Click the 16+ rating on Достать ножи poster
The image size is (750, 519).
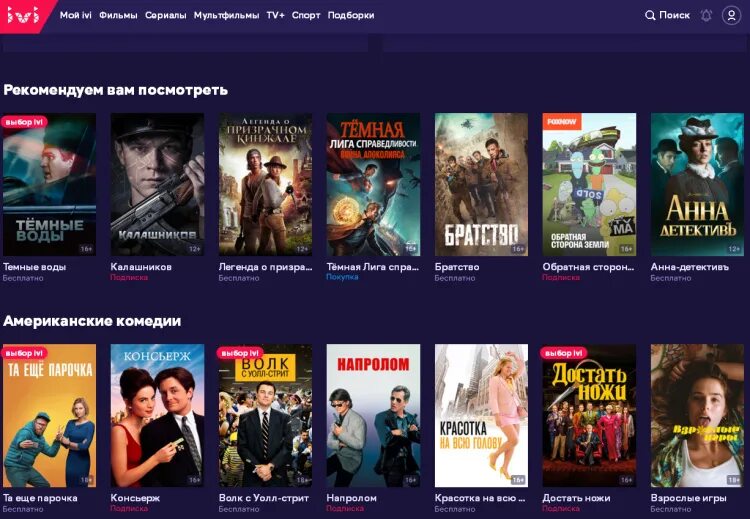coord(626,480)
